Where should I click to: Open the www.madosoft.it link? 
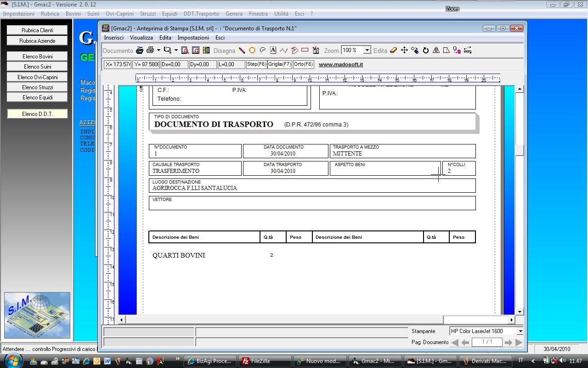coord(341,64)
